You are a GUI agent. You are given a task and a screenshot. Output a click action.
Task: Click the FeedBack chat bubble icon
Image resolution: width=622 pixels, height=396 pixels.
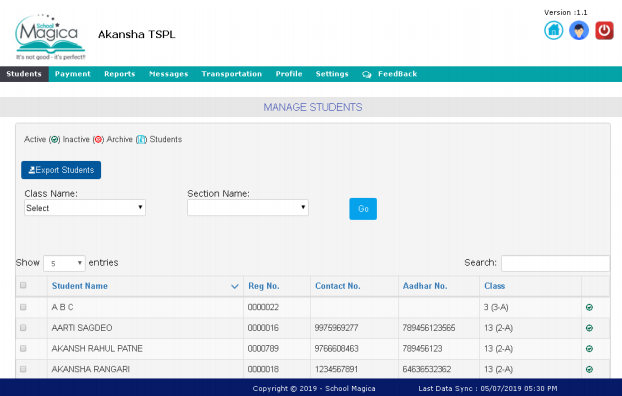click(367, 75)
